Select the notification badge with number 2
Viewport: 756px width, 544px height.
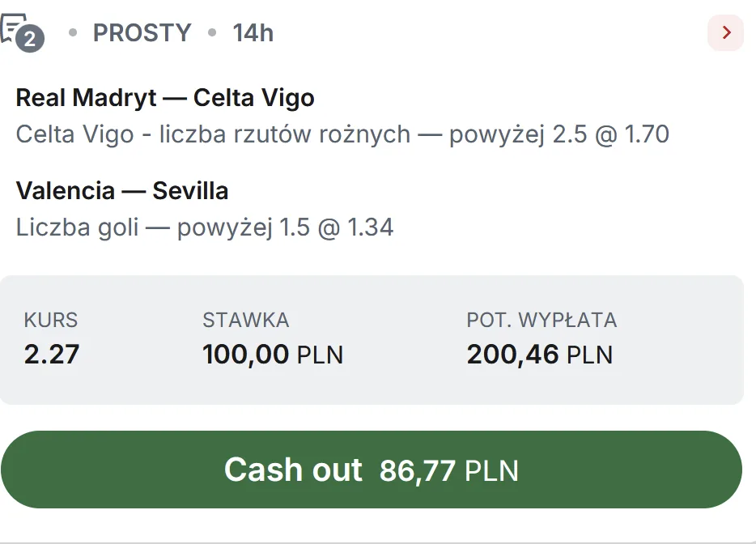30,40
